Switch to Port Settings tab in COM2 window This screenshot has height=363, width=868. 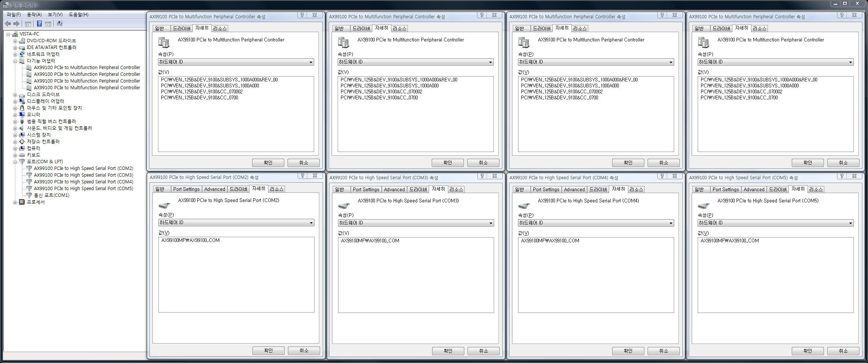tap(186, 189)
